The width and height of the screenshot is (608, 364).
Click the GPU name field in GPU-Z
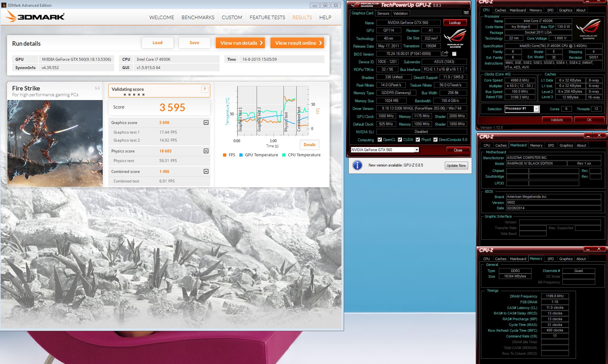tap(408, 23)
